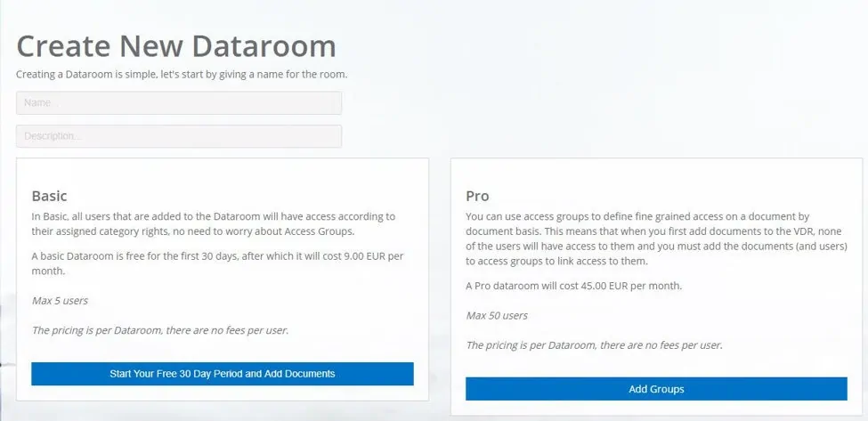Select the Basic plan heading
Image resolution: width=868 pixels, height=421 pixels.
(49, 196)
